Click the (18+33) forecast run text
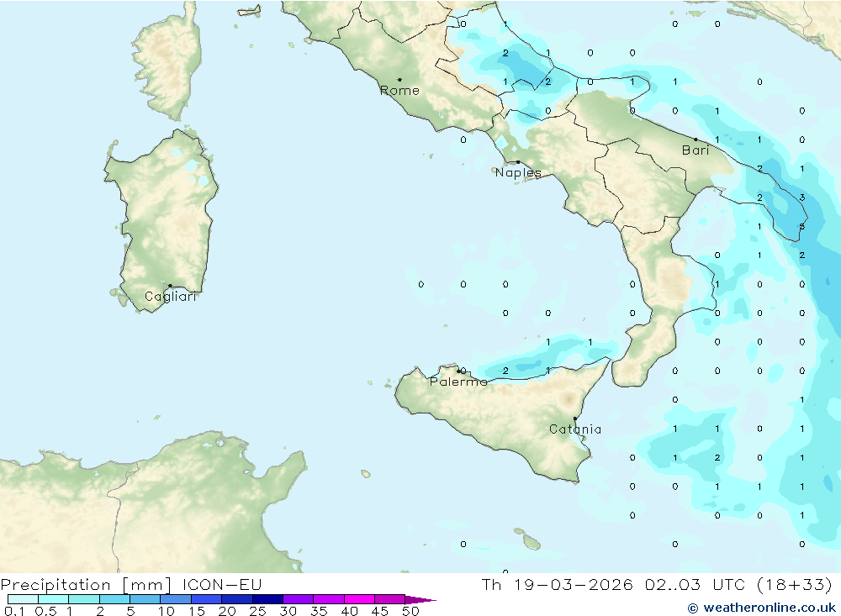 pos(795,584)
